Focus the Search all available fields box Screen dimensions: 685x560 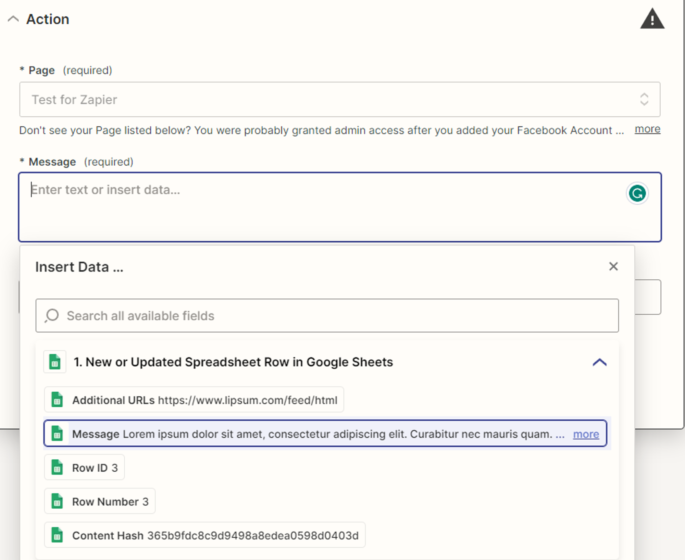327,315
